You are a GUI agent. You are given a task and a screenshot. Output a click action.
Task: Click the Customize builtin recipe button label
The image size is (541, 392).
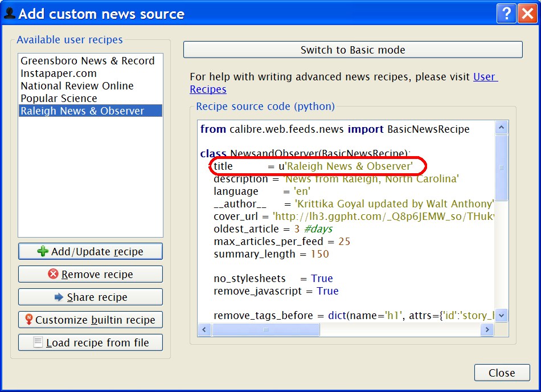click(x=95, y=320)
